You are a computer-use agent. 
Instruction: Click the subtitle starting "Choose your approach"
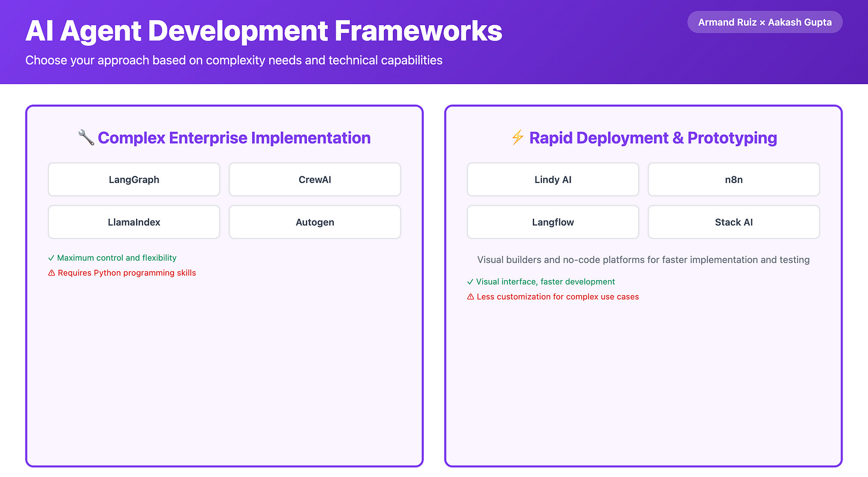click(x=234, y=60)
